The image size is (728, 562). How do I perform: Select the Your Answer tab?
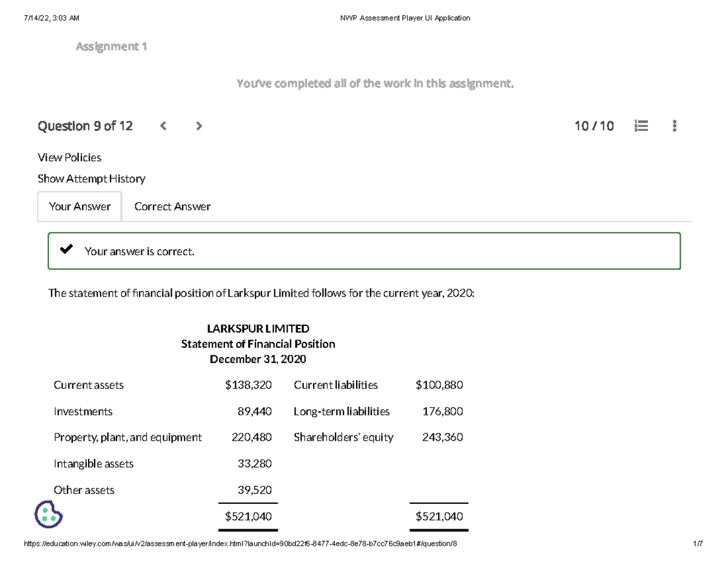pos(79,206)
